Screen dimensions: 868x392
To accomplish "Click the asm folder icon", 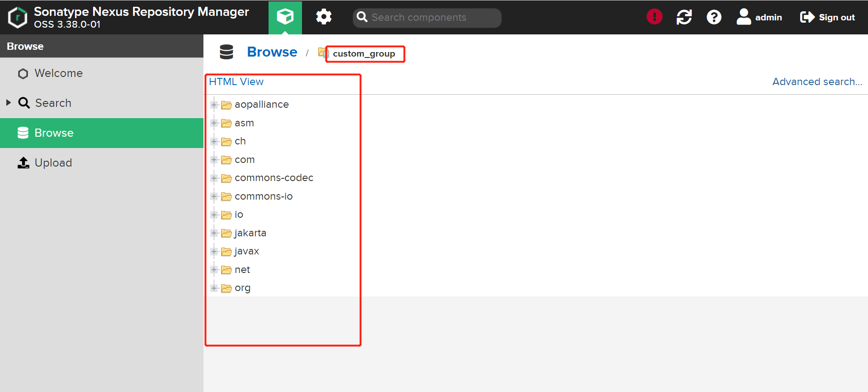I will 226,123.
